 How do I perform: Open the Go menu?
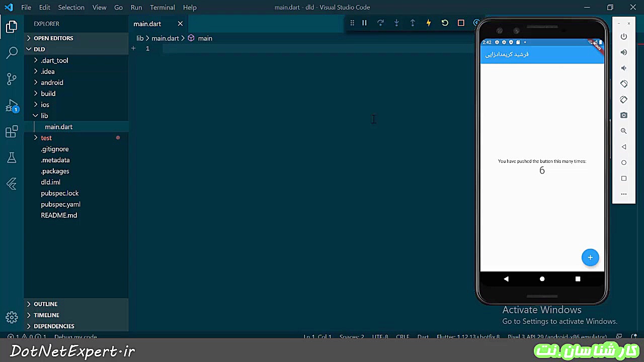pyautogui.click(x=118, y=7)
